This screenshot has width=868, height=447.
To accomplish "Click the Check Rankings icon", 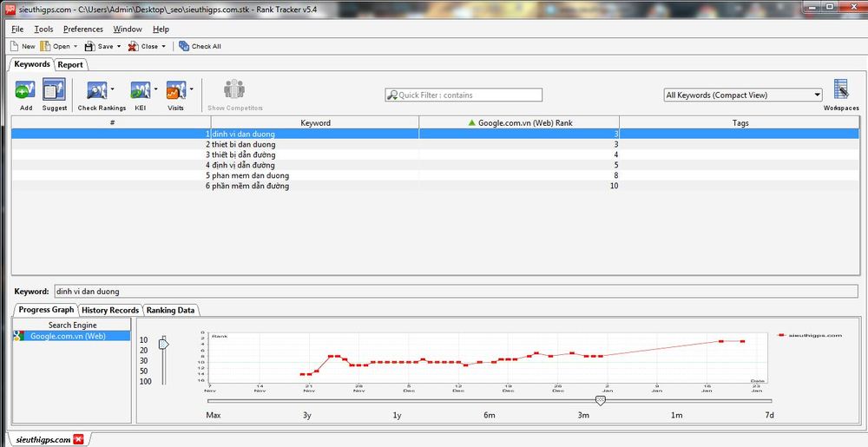I will [x=98, y=89].
